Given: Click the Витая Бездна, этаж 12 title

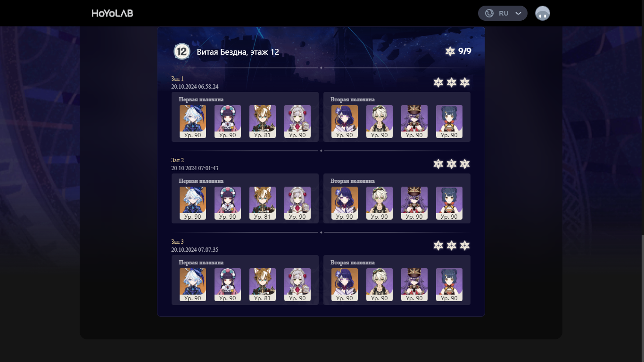Looking at the screenshot, I should [238, 52].
